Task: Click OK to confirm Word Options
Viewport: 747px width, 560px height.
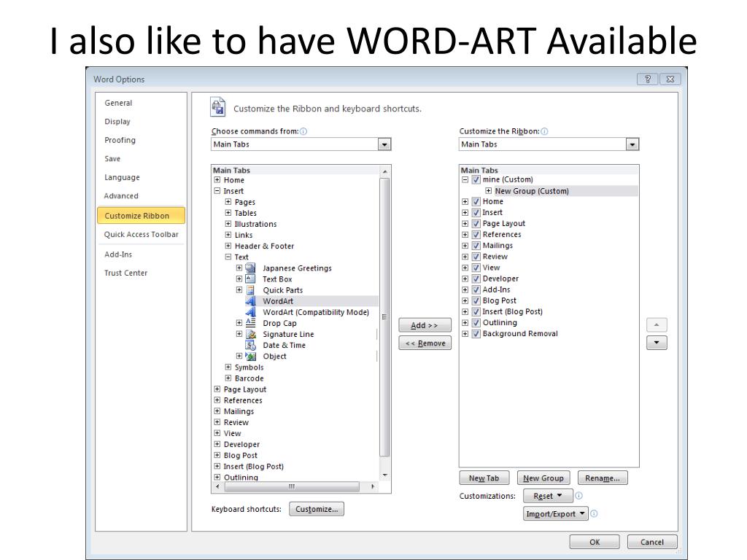Action: pos(595,542)
